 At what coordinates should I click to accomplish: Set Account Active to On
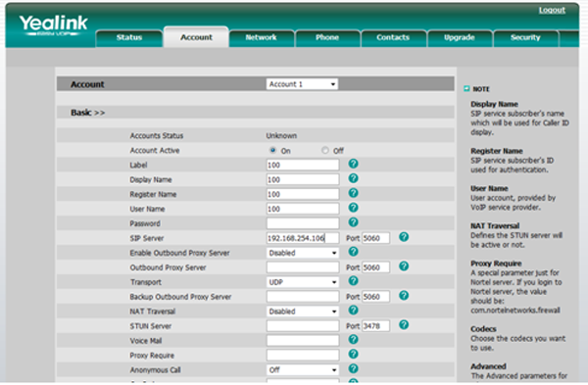coord(272,150)
